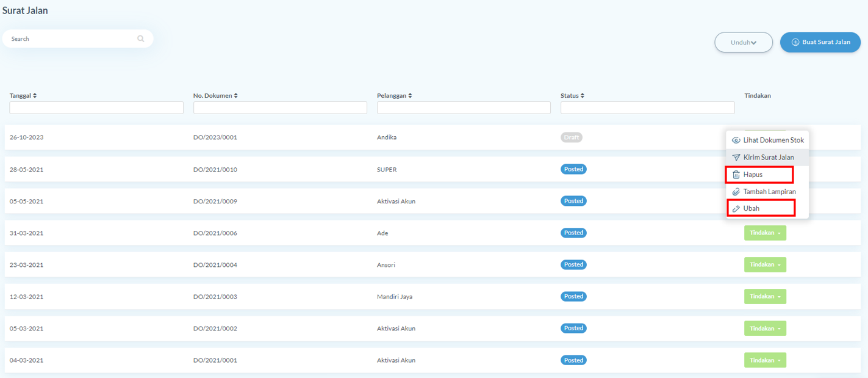Focus the Search field

pos(77,38)
